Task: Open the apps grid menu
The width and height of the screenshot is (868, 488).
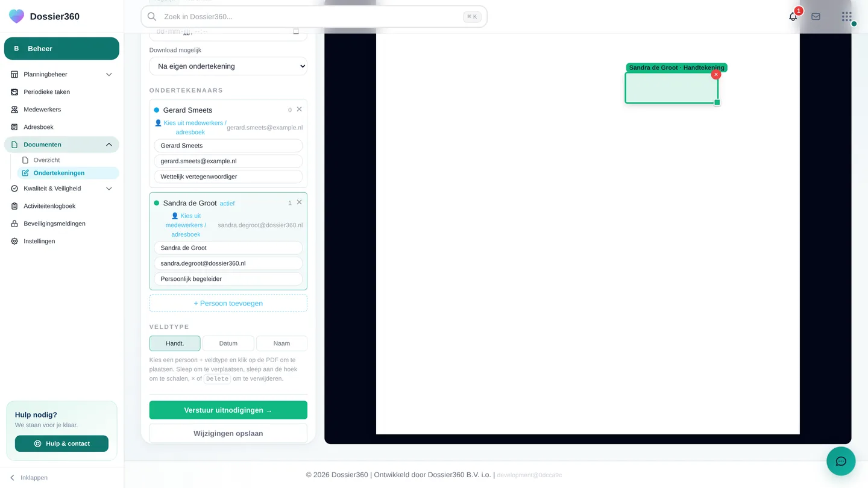Action: click(x=847, y=17)
